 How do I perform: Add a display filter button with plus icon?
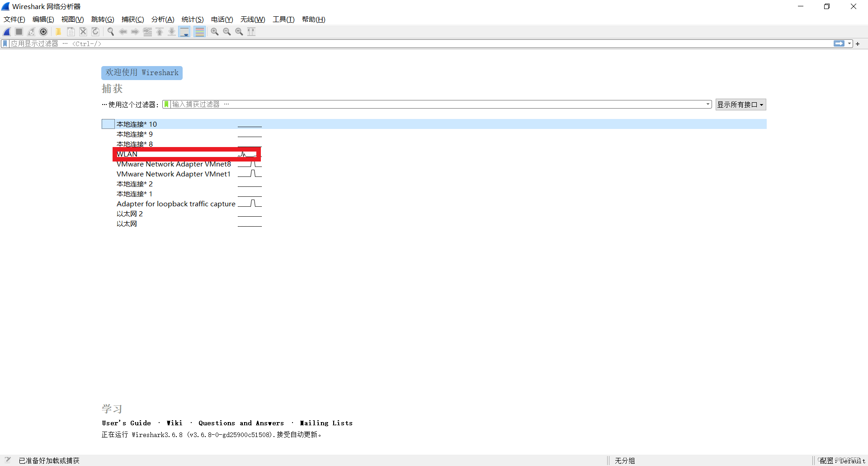[858, 44]
